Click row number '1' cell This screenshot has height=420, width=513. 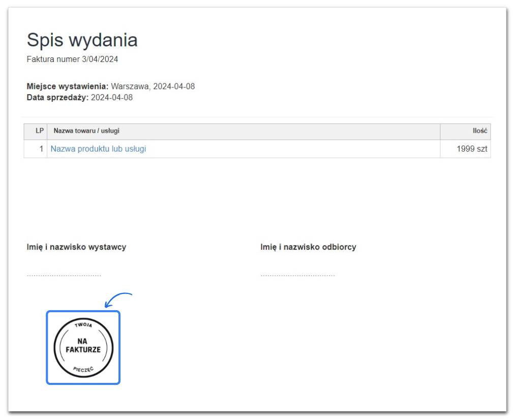36,149
